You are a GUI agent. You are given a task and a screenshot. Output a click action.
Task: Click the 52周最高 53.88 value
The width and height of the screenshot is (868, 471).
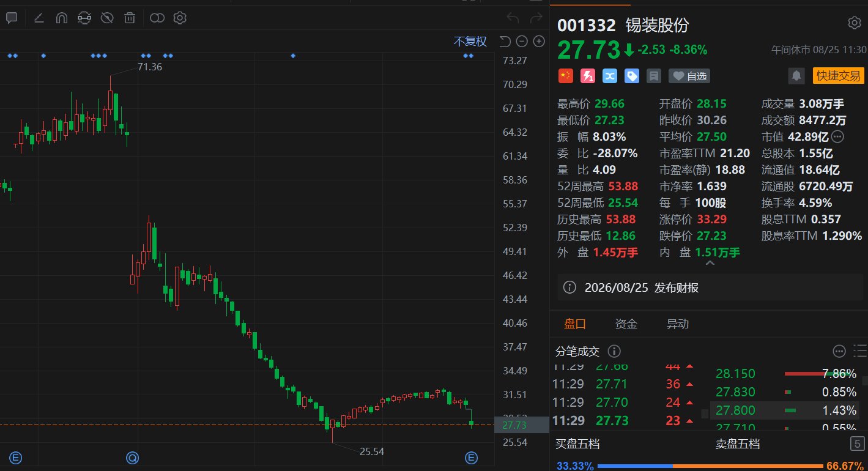coord(622,186)
